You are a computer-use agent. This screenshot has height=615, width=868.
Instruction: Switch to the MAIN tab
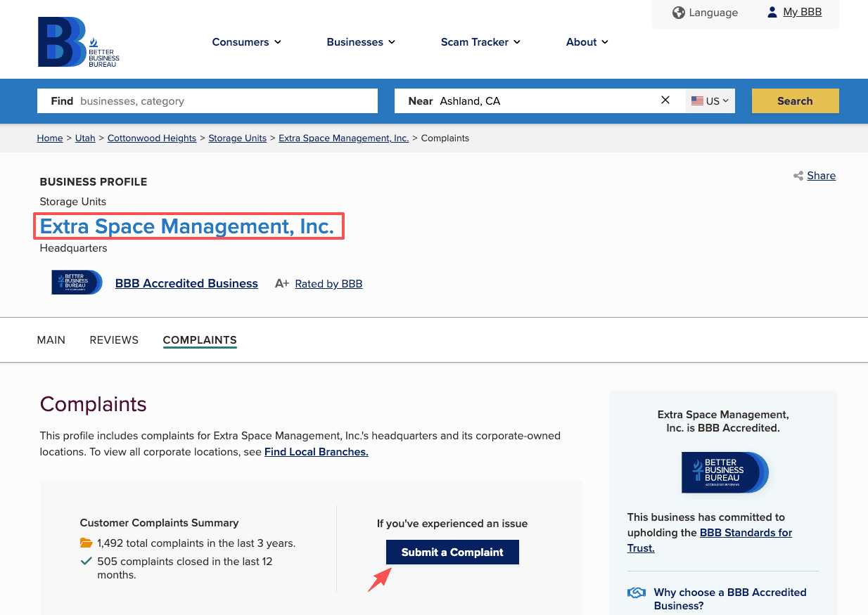tap(51, 339)
